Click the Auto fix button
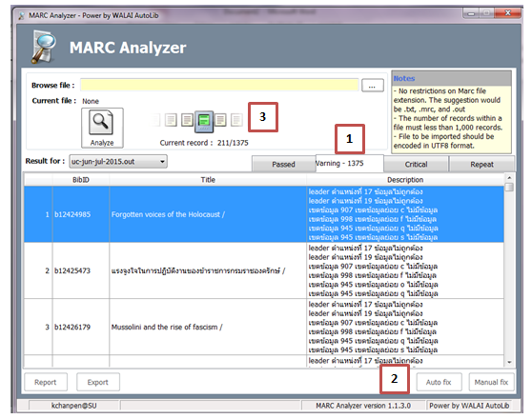The image size is (532, 419). (439, 383)
